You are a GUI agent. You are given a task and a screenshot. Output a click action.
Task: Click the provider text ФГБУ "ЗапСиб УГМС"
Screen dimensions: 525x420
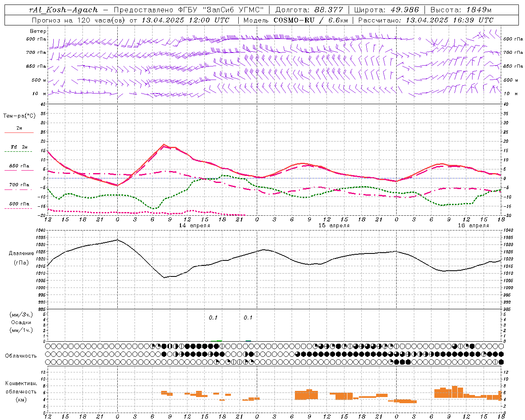pos(221,10)
